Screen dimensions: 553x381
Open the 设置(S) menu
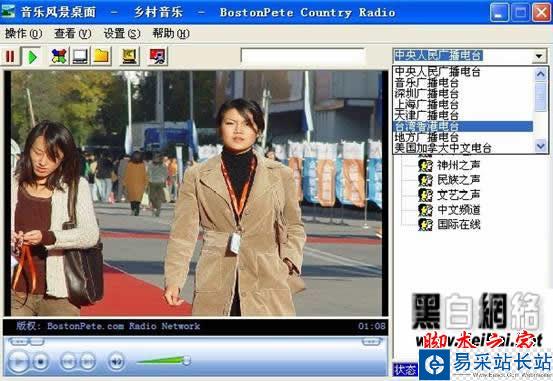tap(122, 34)
